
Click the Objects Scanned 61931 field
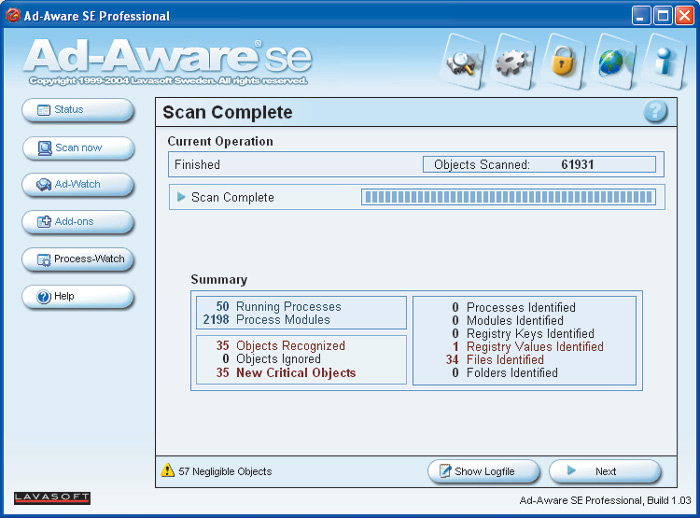click(539, 164)
